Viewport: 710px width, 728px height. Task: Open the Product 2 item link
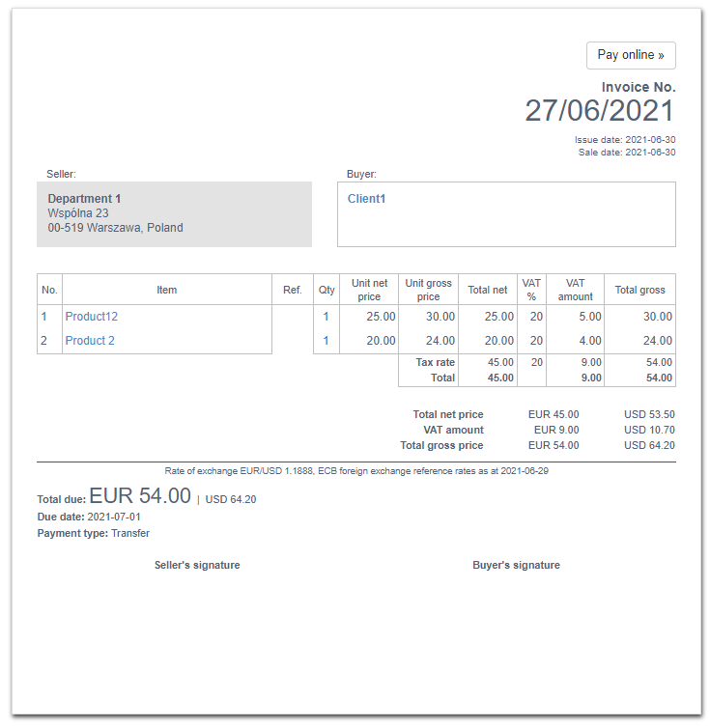(x=90, y=341)
